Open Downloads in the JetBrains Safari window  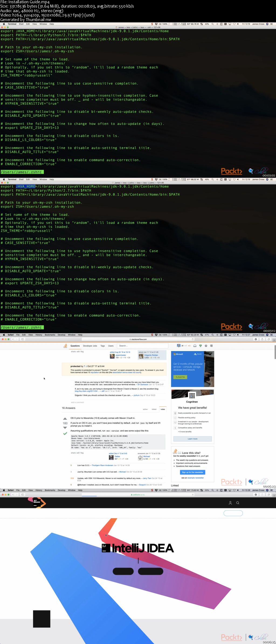pos(256,495)
